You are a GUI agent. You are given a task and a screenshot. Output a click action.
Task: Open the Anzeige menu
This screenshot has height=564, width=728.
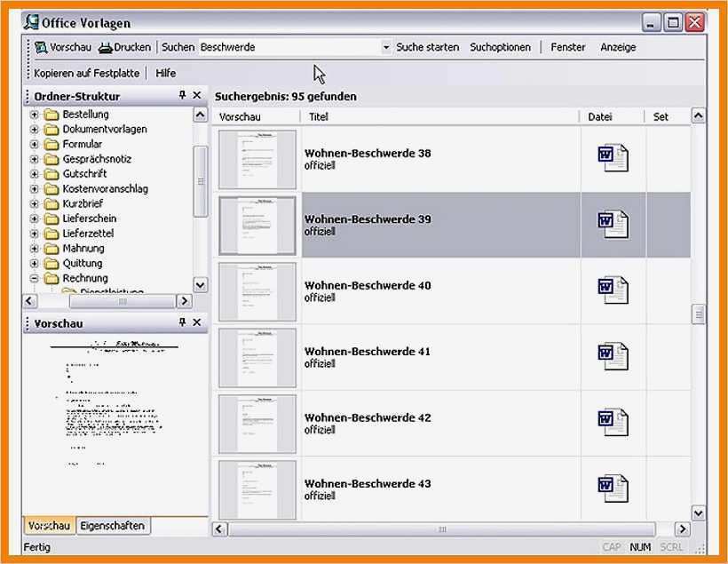coord(618,47)
